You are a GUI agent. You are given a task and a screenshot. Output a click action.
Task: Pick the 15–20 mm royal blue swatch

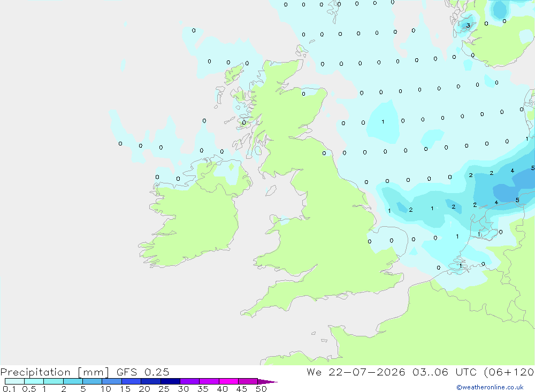point(131,381)
